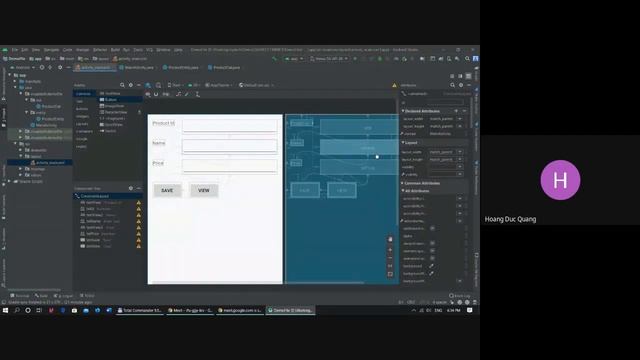Open Total Commander from taskbar
640x360 pixels.
140,310
